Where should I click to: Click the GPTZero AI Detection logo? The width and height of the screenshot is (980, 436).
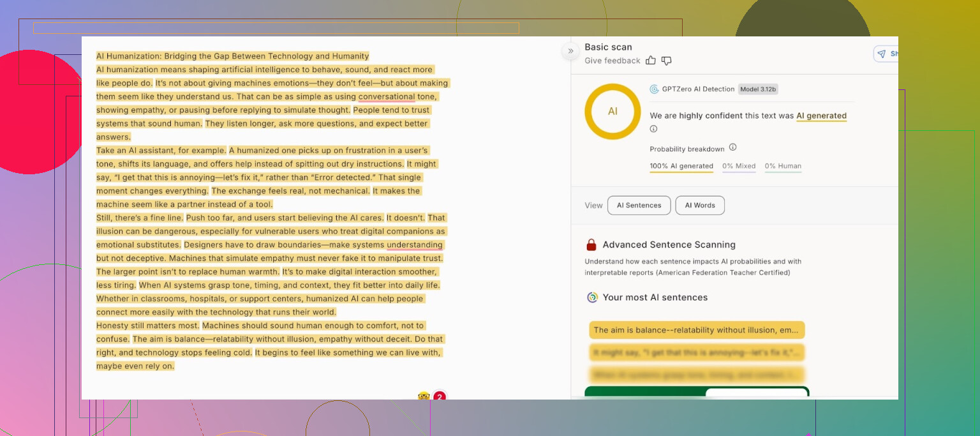point(654,89)
